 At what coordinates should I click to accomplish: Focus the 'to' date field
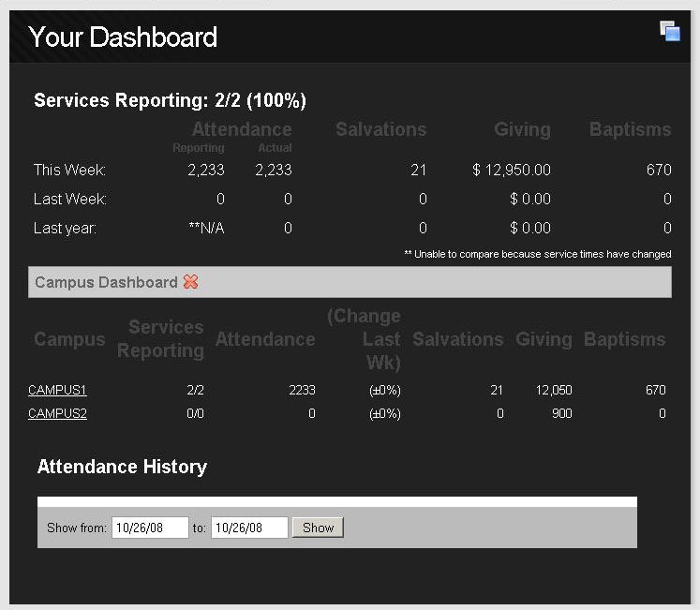point(249,528)
